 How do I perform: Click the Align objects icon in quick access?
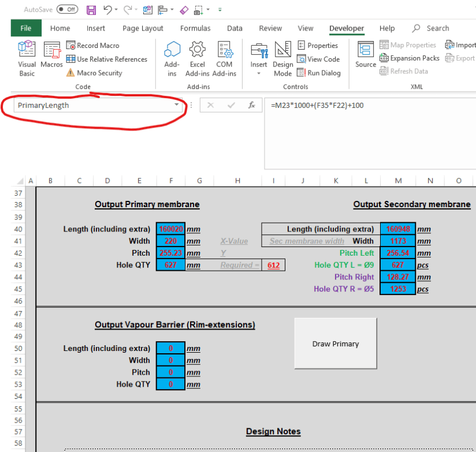[x=163, y=10]
